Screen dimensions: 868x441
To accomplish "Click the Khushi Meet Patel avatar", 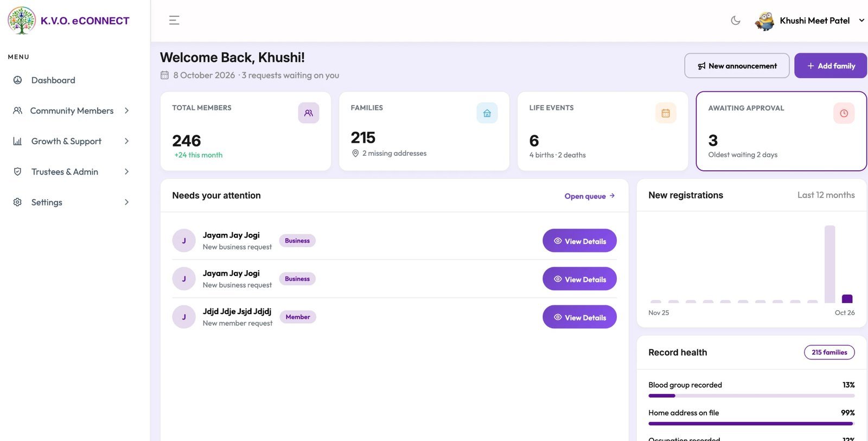I will tap(765, 21).
